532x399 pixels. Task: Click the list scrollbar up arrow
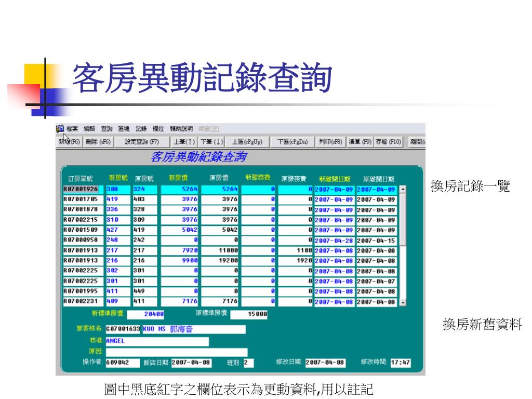click(x=403, y=189)
